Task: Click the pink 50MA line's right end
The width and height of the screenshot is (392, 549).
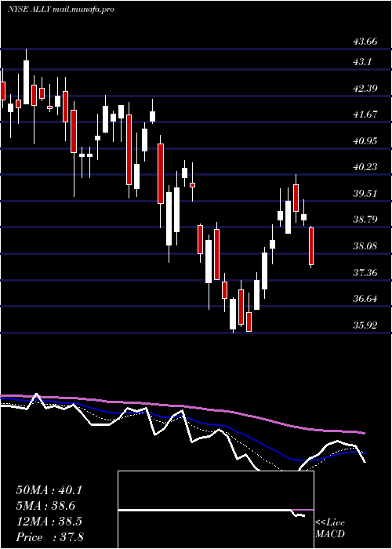Action: pyautogui.click(x=364, y=433)
